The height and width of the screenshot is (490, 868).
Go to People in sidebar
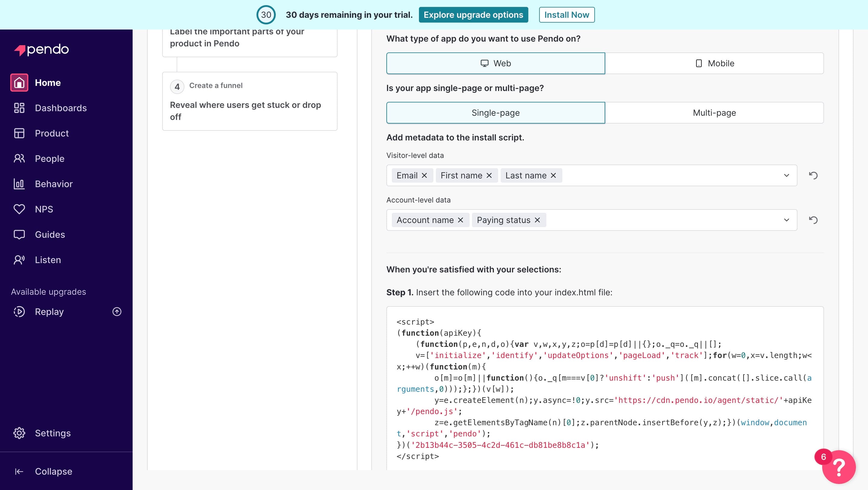pyautogui.click(x=49, y=159)
